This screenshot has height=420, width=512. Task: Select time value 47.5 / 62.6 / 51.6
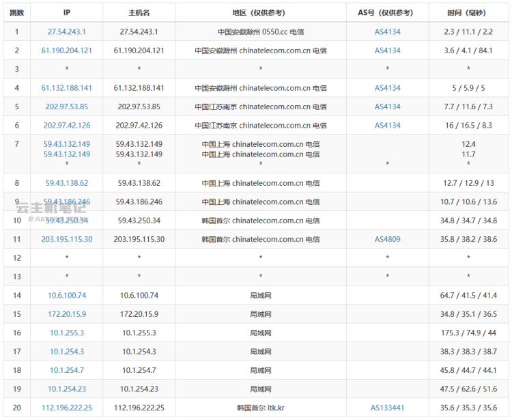point(468,389)
